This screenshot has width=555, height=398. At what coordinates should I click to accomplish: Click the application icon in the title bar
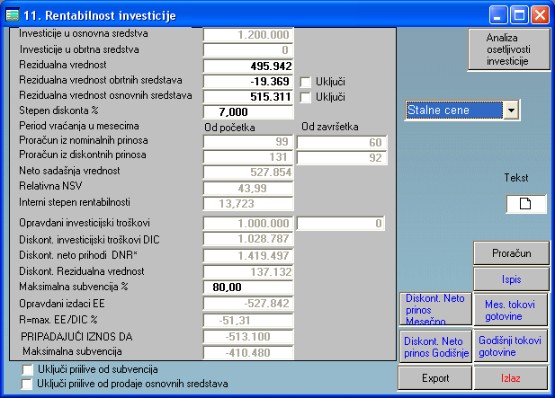coord(12,15)
